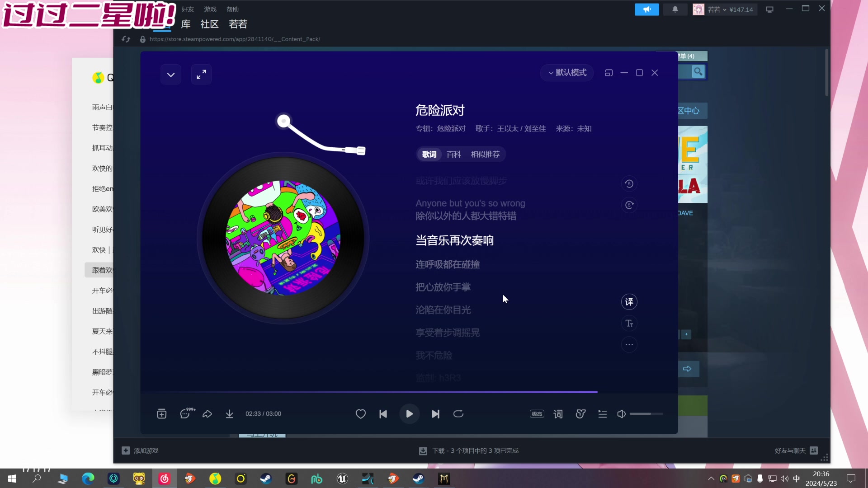The image size is (868, 488).
Task: Open the 若若 account dropdown in Steam
Action: [x=723, y=9]
